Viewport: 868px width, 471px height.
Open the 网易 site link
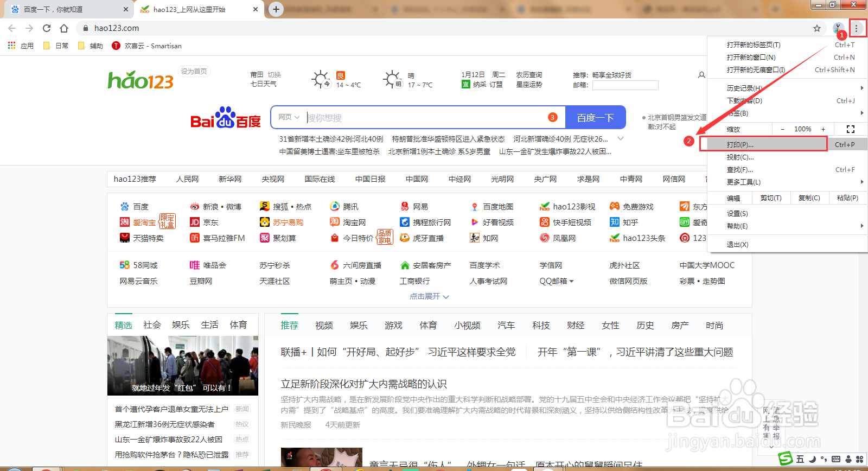click(x=414, y=207)
